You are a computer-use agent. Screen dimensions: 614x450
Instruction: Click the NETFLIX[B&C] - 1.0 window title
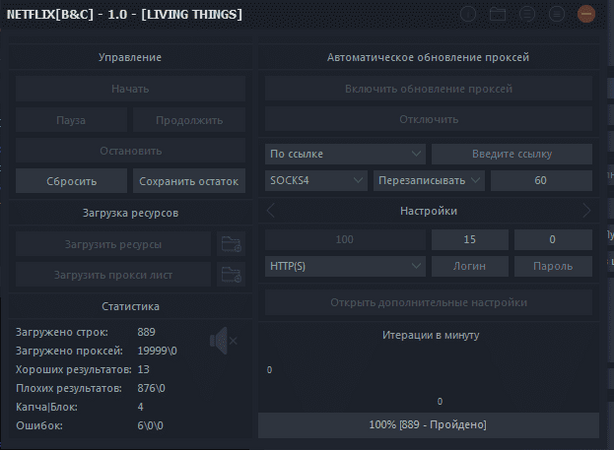pos(125,14)
